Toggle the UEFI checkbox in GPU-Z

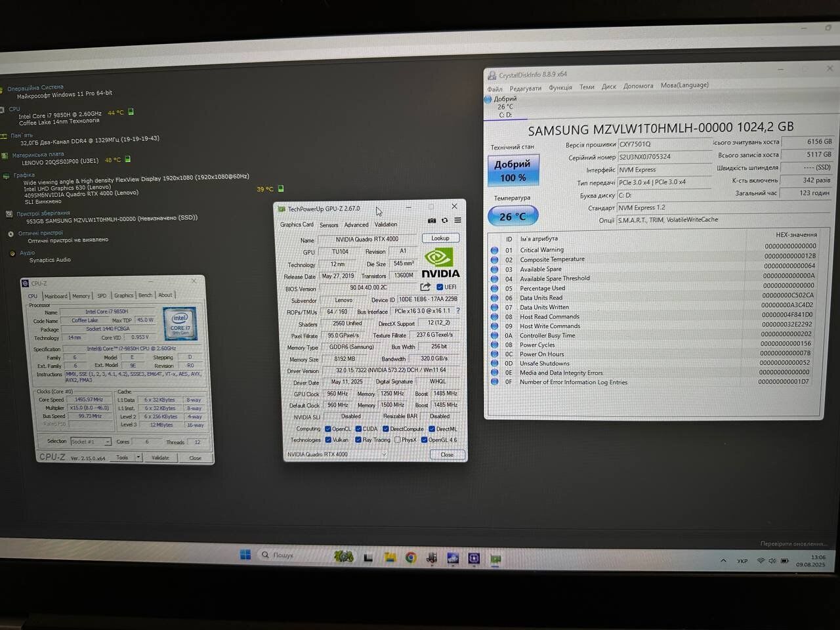click(x=440, y=287)
